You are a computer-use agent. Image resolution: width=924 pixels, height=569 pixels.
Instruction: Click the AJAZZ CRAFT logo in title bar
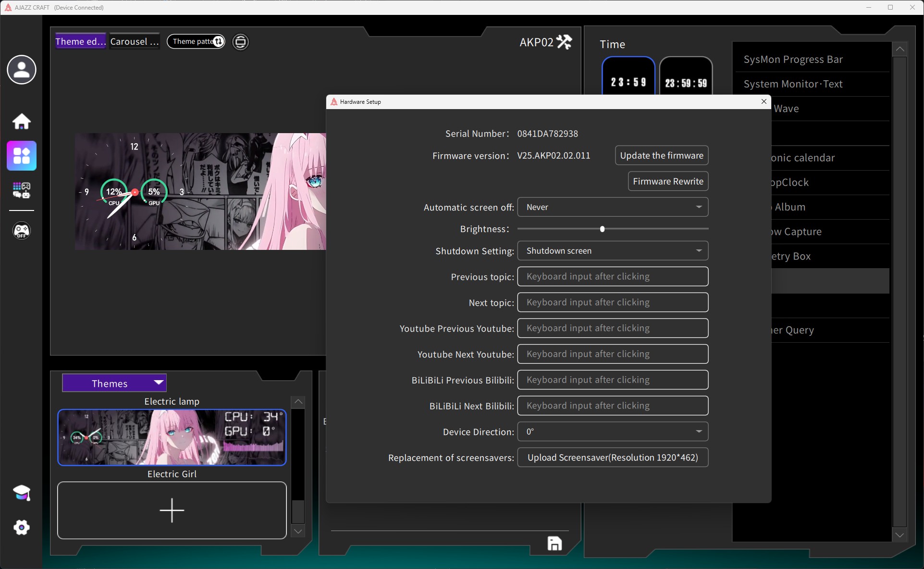[8, 7]
